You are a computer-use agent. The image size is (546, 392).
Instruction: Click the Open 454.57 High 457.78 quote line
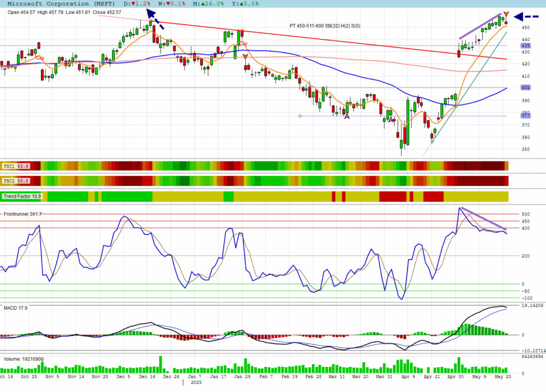coord(65,12)
